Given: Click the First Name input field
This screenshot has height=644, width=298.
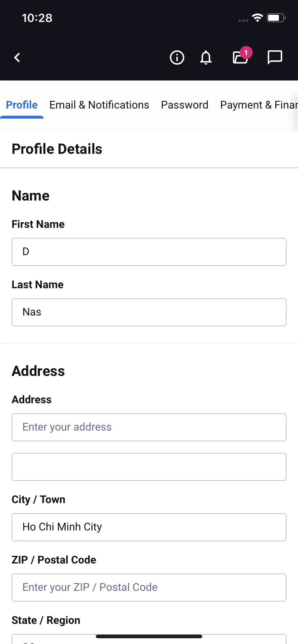Looking at the screenshot, I should 149,252.
